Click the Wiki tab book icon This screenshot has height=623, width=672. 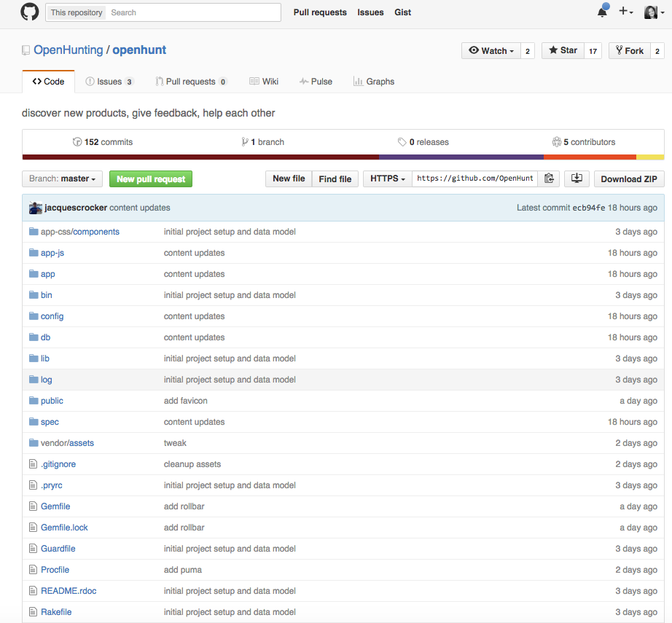pyautogui.click(x=254, y=82)
